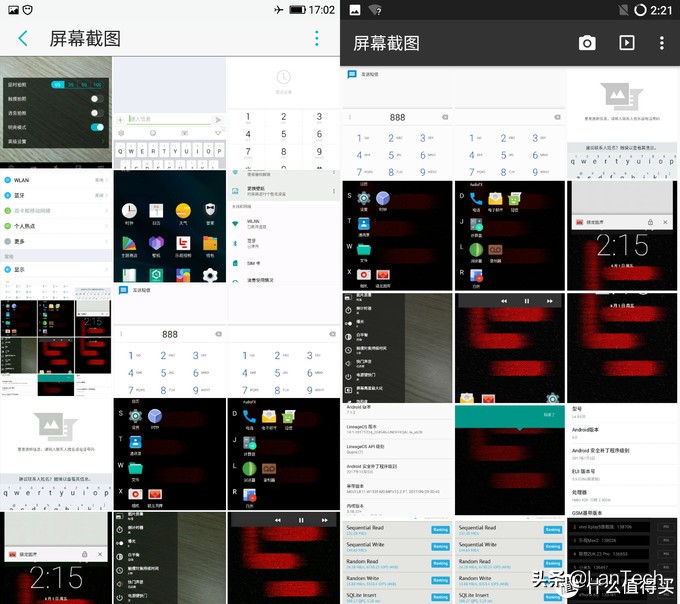
Task: Open the playback-controls red logo screenshot in dark gallery
Action: click(x=510, y=348)
